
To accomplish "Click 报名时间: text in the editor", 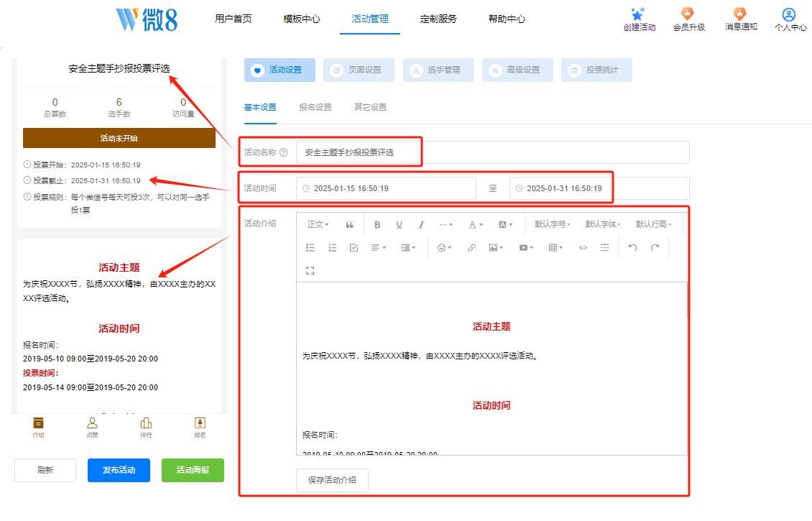I will 320,435.
